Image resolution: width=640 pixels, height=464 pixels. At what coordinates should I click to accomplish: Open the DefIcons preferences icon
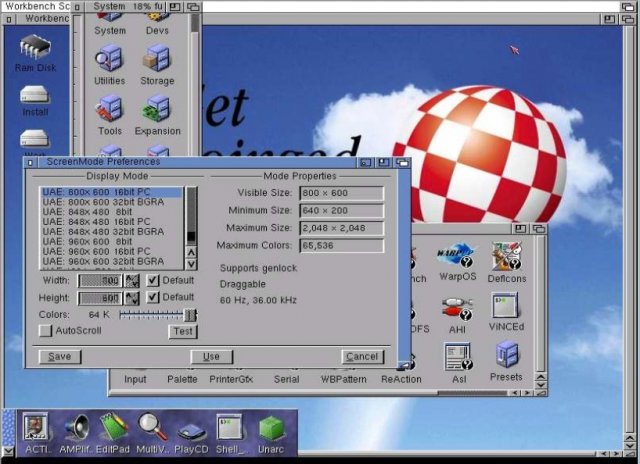[507, 262]
